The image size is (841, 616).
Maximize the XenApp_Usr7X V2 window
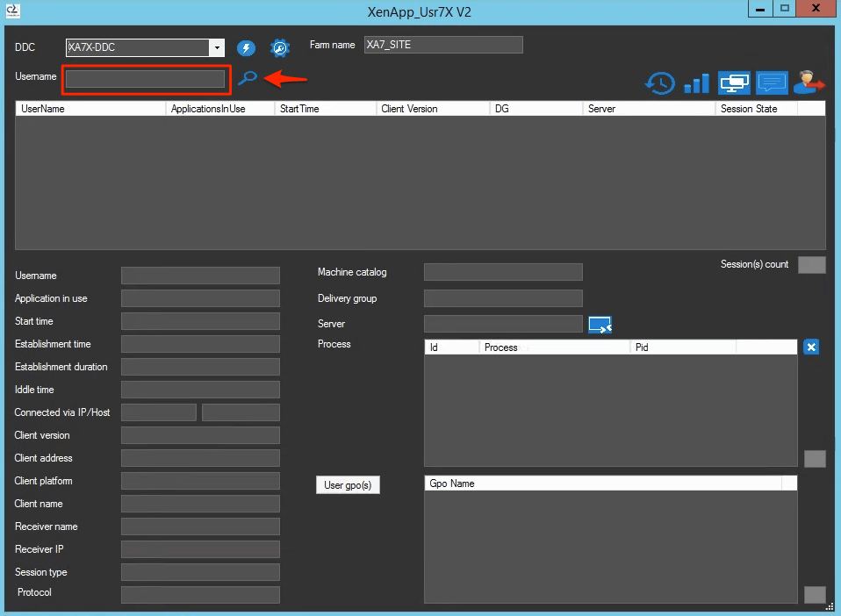785,9
